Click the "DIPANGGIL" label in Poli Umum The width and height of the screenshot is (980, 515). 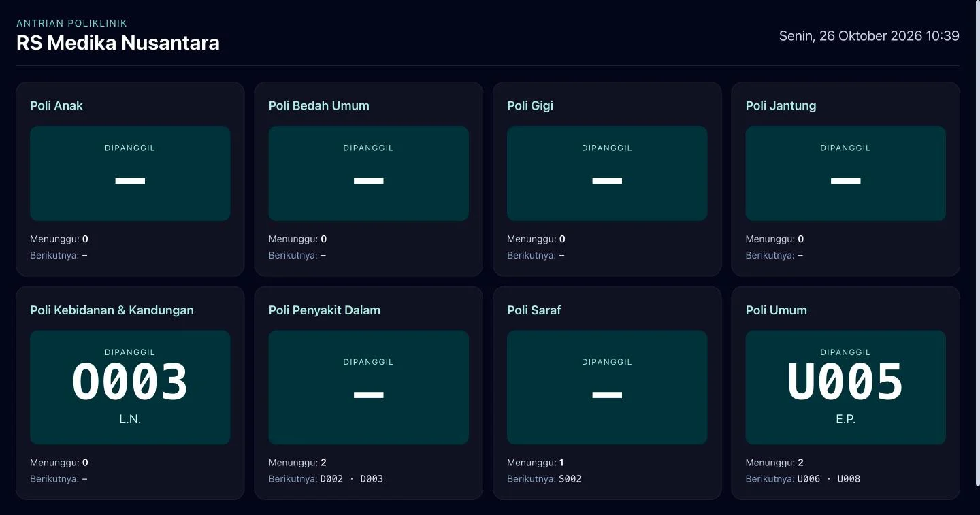[845, 352]
